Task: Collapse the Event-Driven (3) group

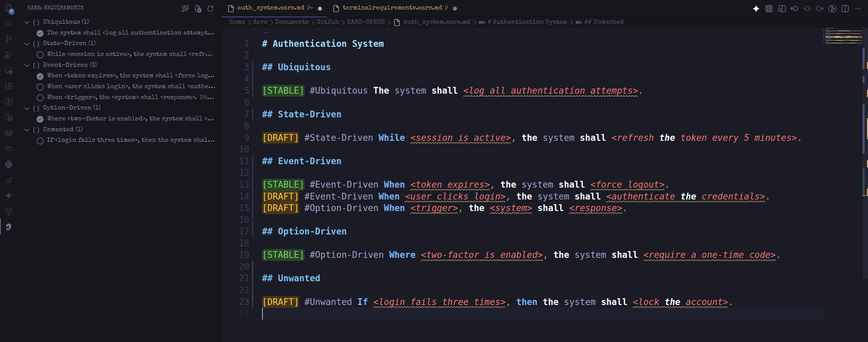Action: 27,65
